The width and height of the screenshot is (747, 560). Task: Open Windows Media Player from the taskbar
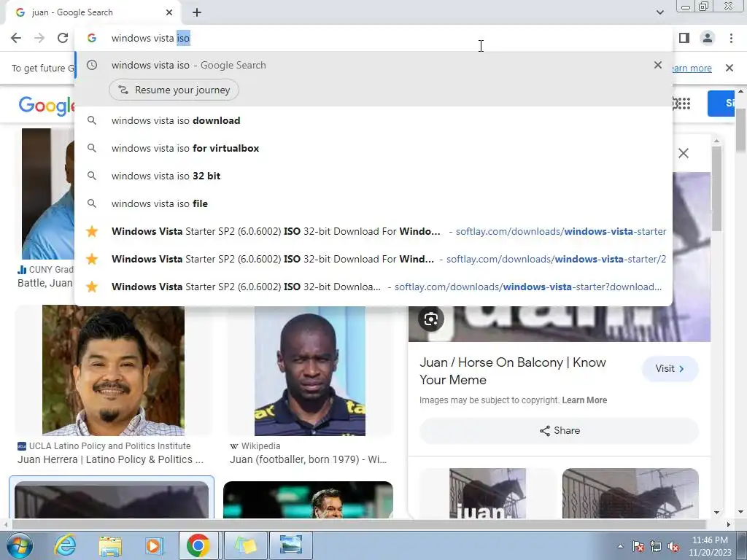click(154, 545)
